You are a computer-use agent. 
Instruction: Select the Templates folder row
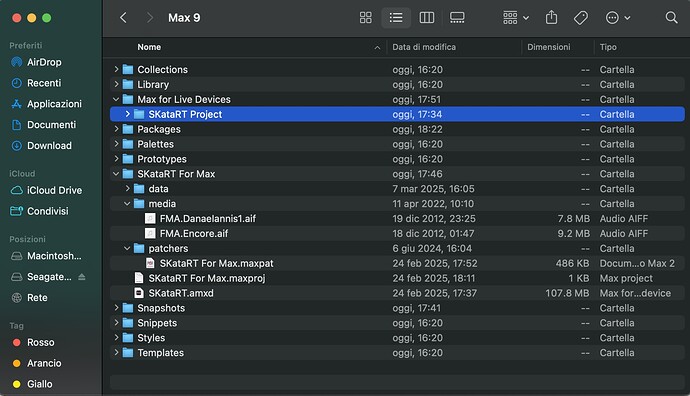point(397,353)
